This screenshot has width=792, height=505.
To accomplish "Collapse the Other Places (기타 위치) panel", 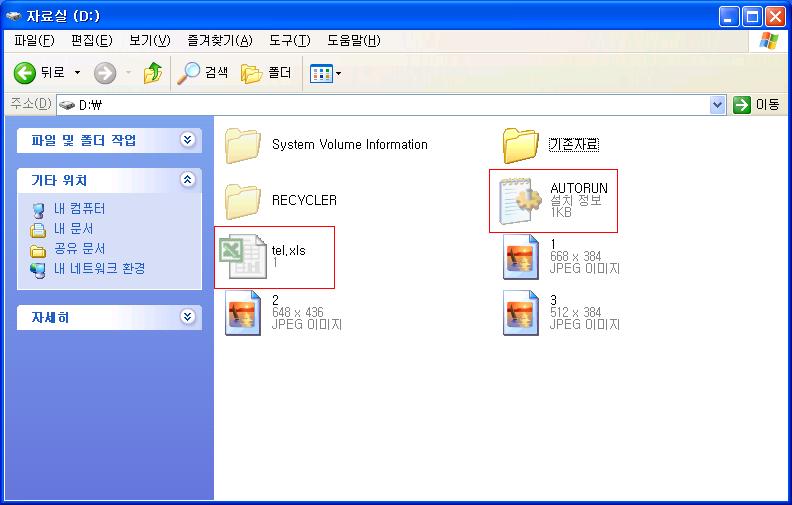I will (187, 179).
